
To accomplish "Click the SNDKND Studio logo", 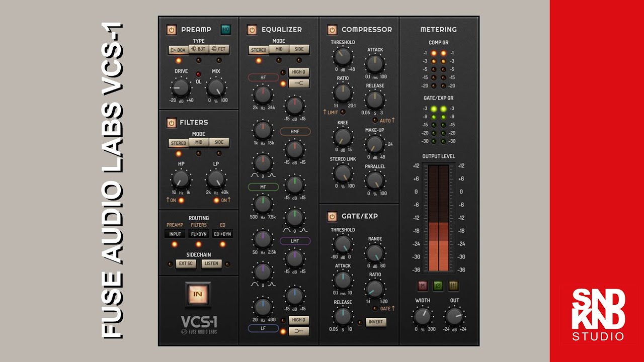I will coord(598,316).
